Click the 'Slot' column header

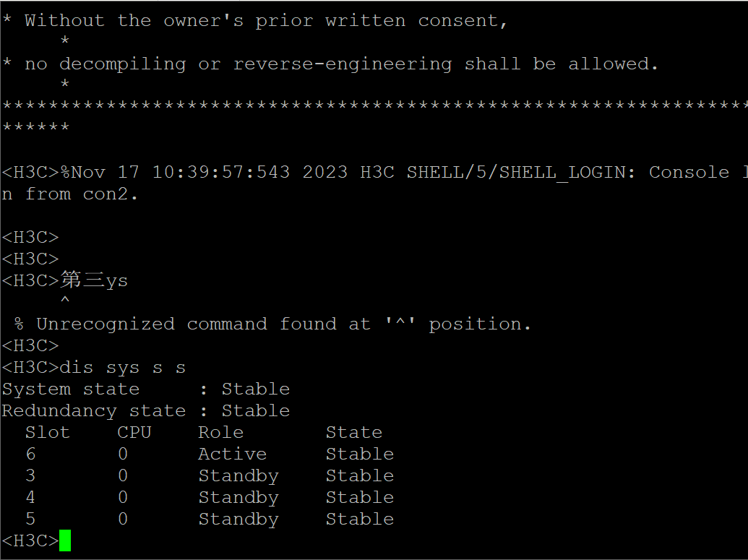(48, 432)
